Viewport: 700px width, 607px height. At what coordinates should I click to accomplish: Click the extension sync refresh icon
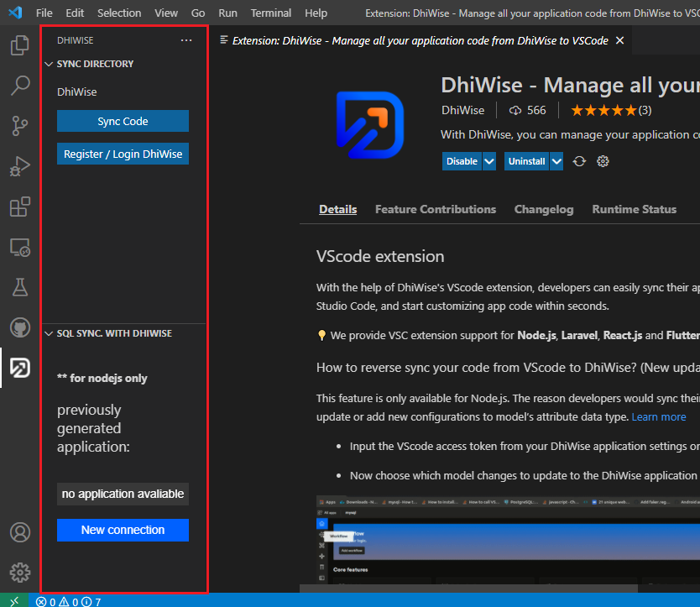579,161
